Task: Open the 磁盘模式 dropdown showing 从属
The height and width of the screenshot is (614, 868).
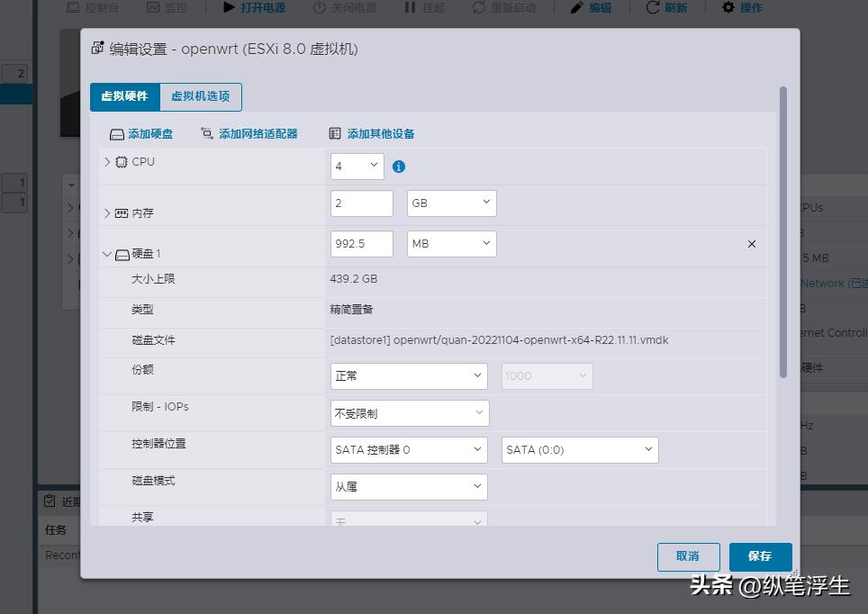Action: pos(409,486)
